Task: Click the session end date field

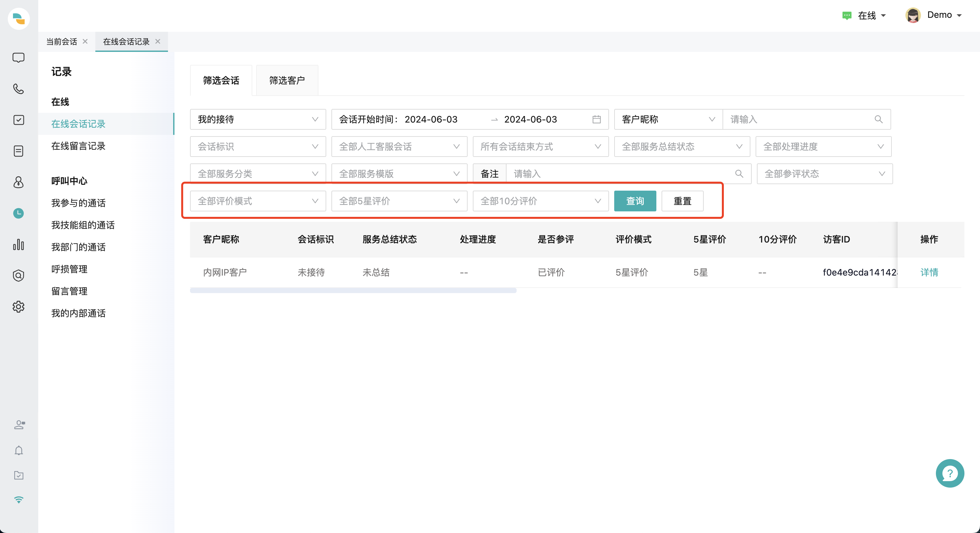Action: (x=530, y=119)
